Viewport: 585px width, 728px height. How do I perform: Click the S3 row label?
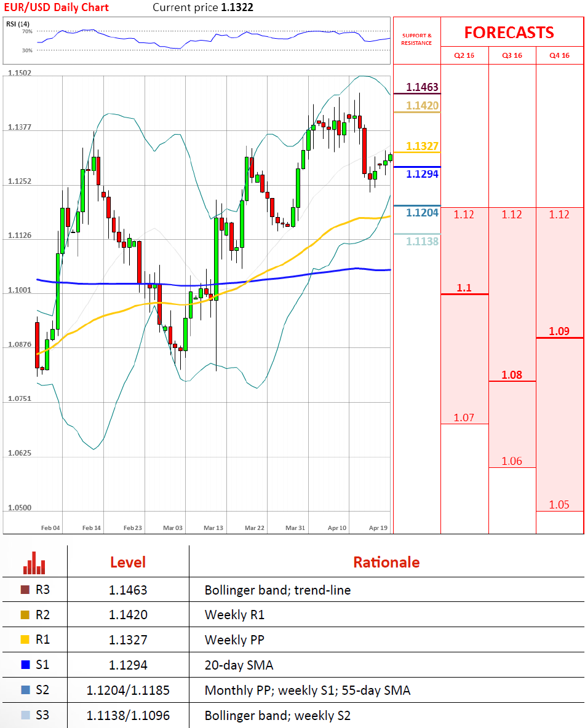pos(42,715)
